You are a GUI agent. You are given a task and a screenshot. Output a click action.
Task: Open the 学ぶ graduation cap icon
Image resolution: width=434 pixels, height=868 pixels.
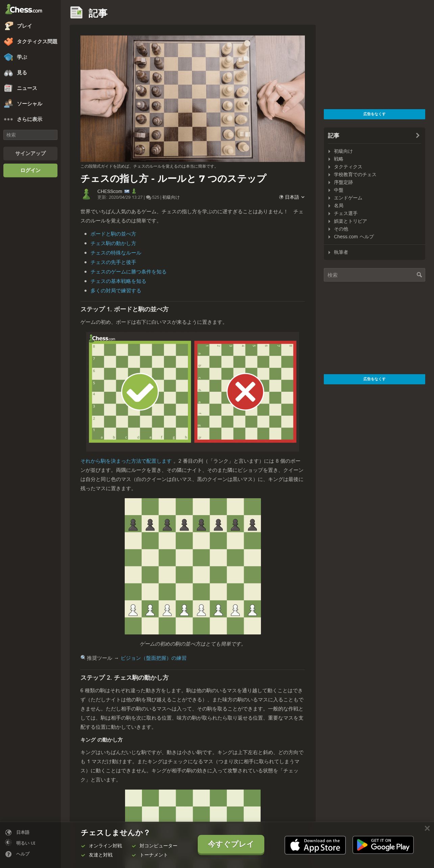click(x=9, y=57)
